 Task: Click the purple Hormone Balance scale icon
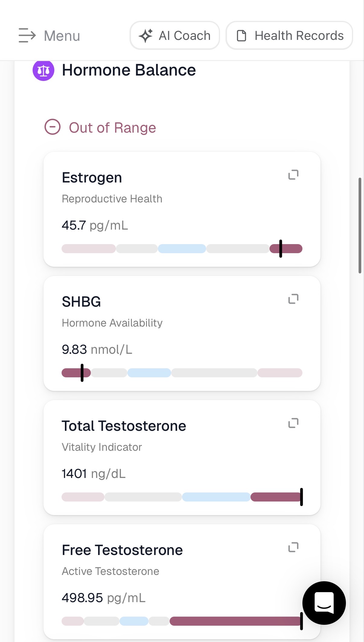(x=43, y=70)
